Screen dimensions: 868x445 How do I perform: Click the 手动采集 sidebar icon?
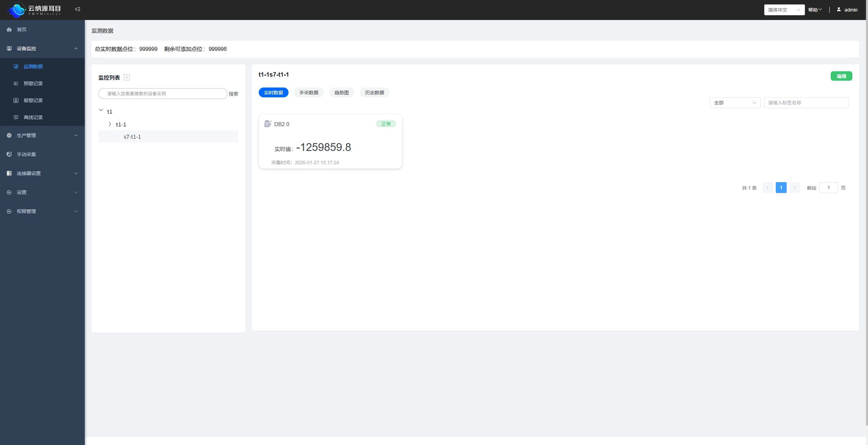coord(9,154)
